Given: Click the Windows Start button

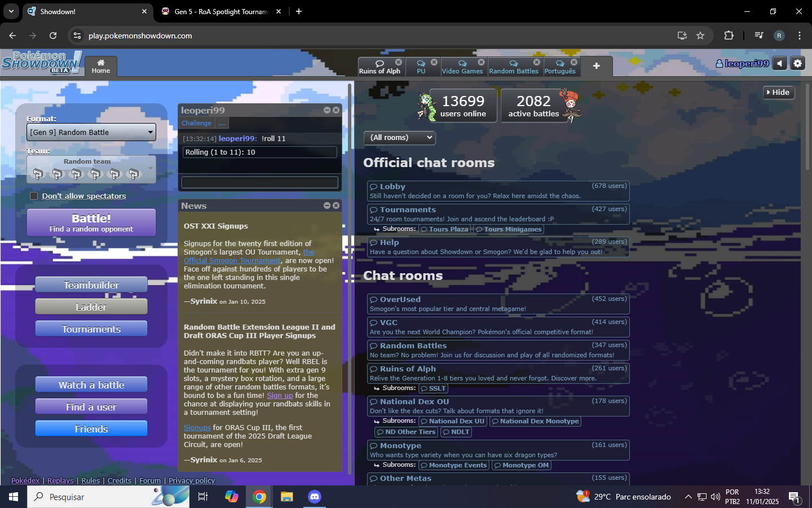Looking at the screenshot, I should pyautogui.click(x=14, y=497).
